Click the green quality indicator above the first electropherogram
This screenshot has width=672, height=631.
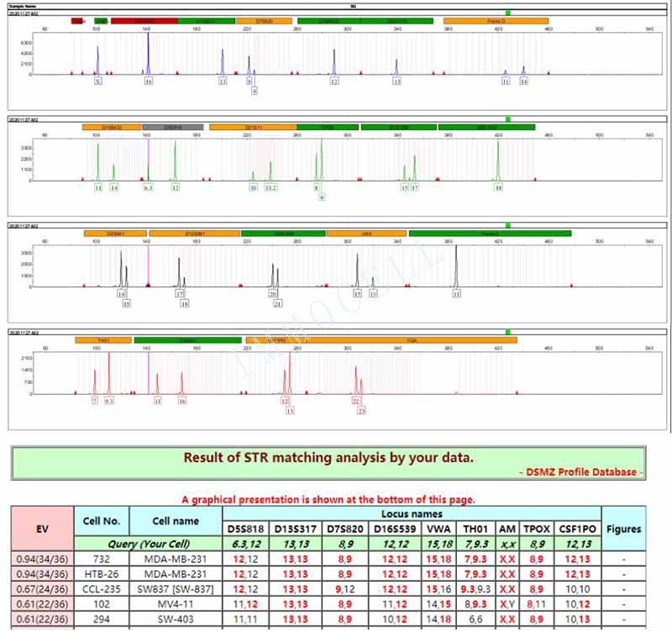click(x=507, y=13)
